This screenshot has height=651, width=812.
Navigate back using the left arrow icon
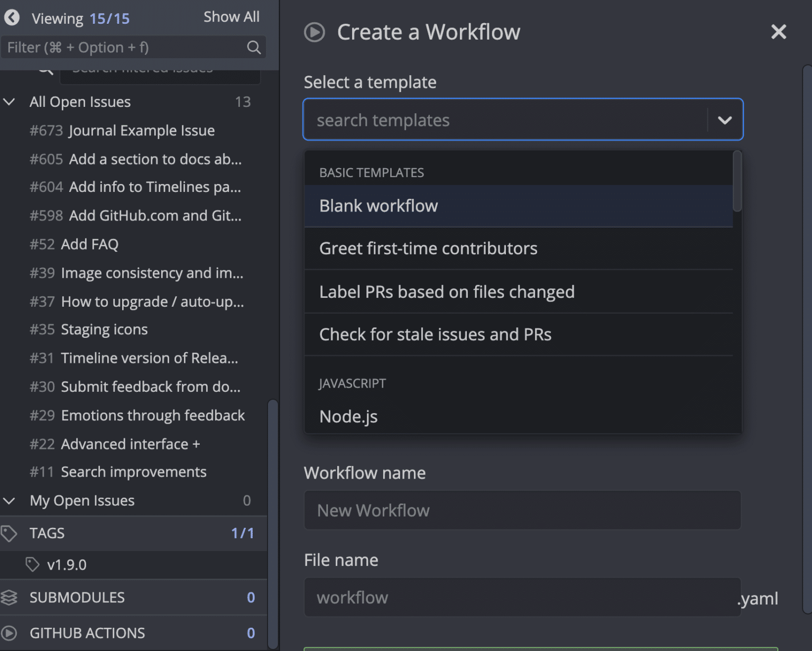[x=12, y=17]
